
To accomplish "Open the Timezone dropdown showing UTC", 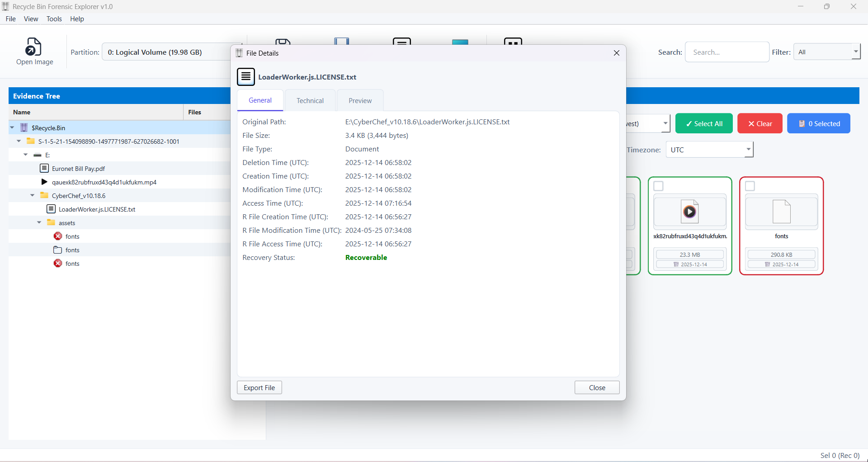I will coord(709,149).
